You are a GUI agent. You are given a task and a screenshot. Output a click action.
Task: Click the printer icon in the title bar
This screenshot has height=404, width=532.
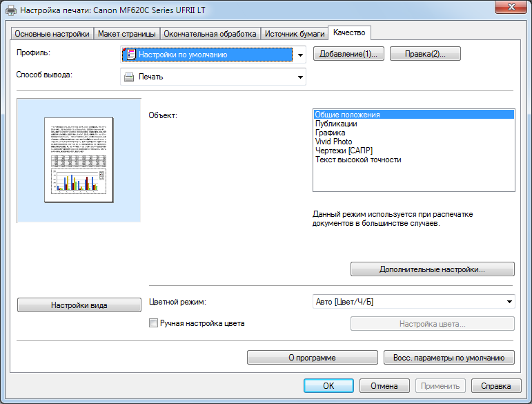[11, 10]
